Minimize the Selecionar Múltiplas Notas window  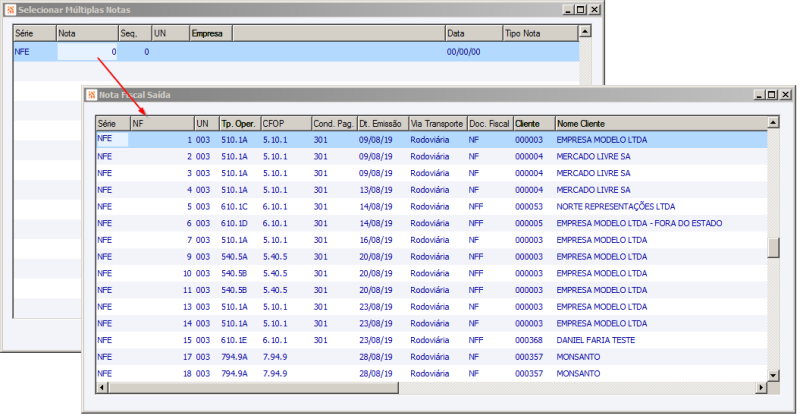tap(567, 9)
